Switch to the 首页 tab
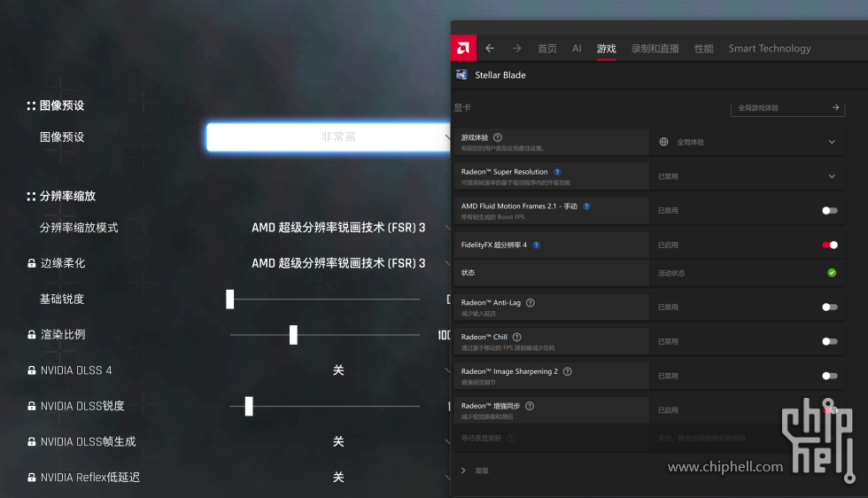Viewport: 868px width, 498px height. (547, 48)
